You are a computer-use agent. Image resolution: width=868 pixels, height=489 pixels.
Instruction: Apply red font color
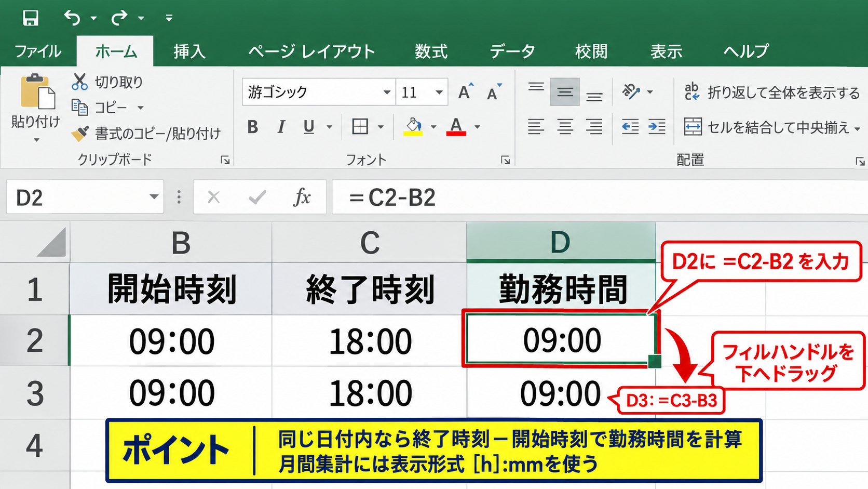(456, 126)
